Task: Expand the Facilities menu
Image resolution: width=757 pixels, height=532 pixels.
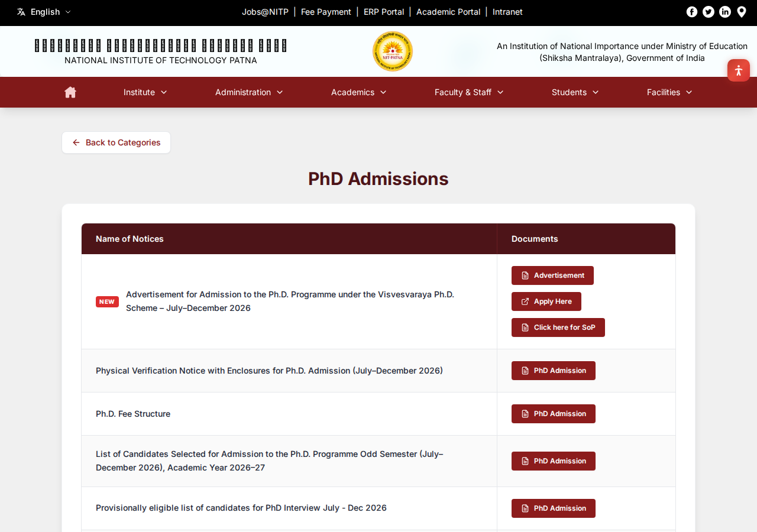Action: [669, 92]
